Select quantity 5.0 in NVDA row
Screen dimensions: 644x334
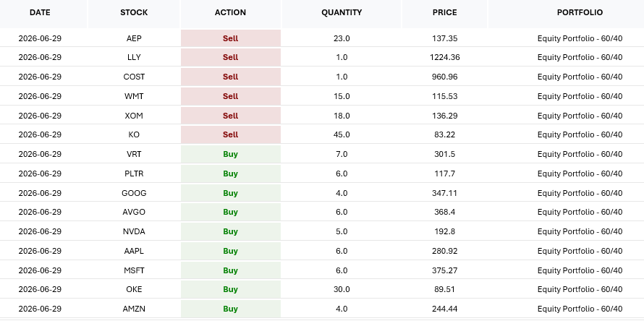[x=342, y=231]
